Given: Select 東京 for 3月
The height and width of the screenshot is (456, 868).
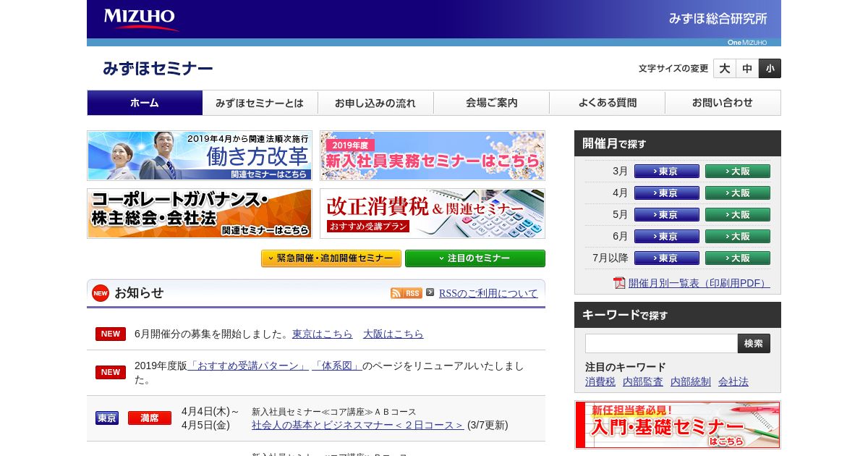Looking at the screenshot, I should 667,172.
